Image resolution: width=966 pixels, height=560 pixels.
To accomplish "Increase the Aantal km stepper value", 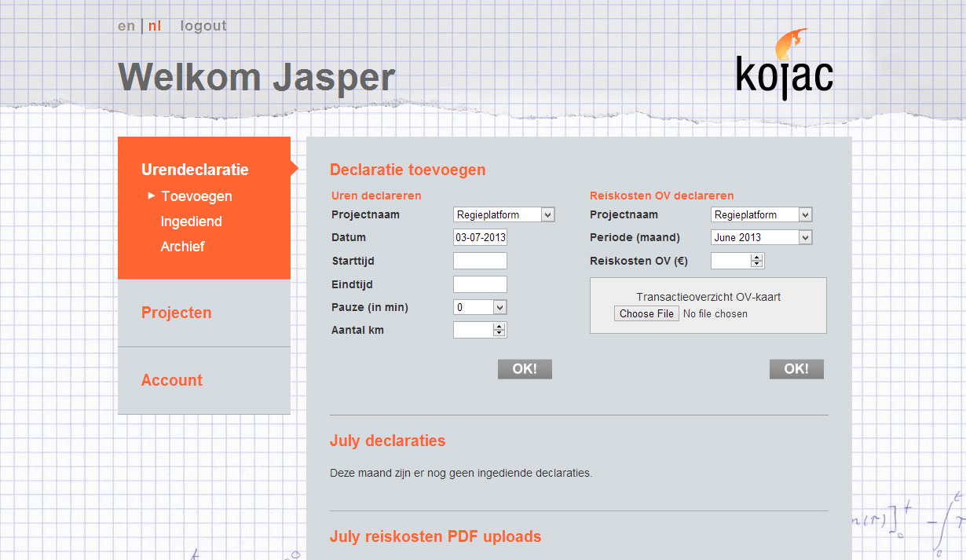I will tap(499, 327).
